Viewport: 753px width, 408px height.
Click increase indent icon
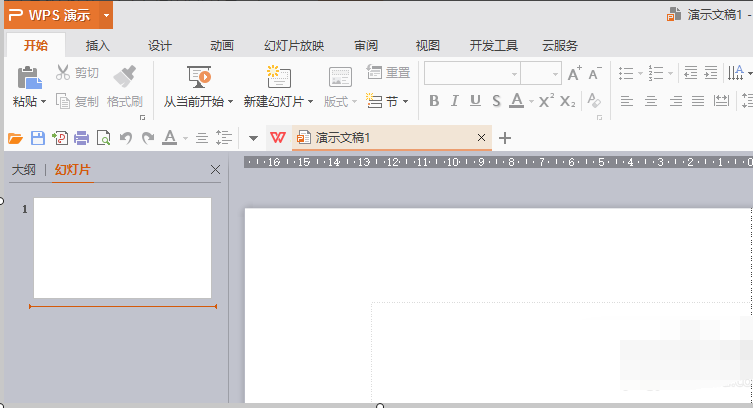[711, 73]
